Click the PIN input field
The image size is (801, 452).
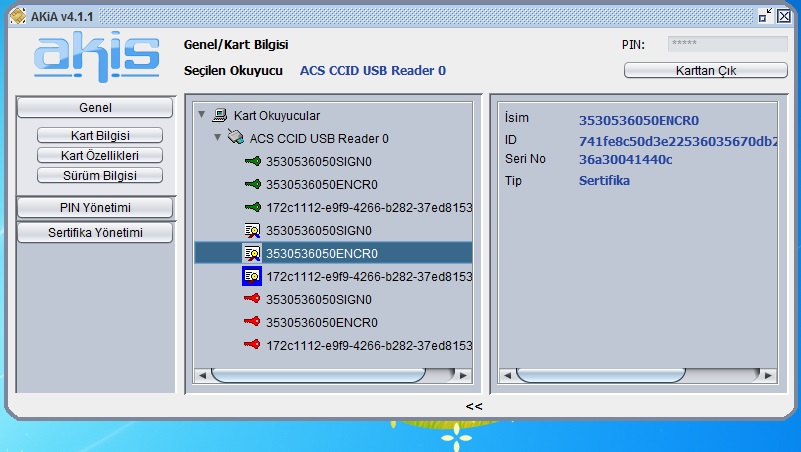click(727, 44)
